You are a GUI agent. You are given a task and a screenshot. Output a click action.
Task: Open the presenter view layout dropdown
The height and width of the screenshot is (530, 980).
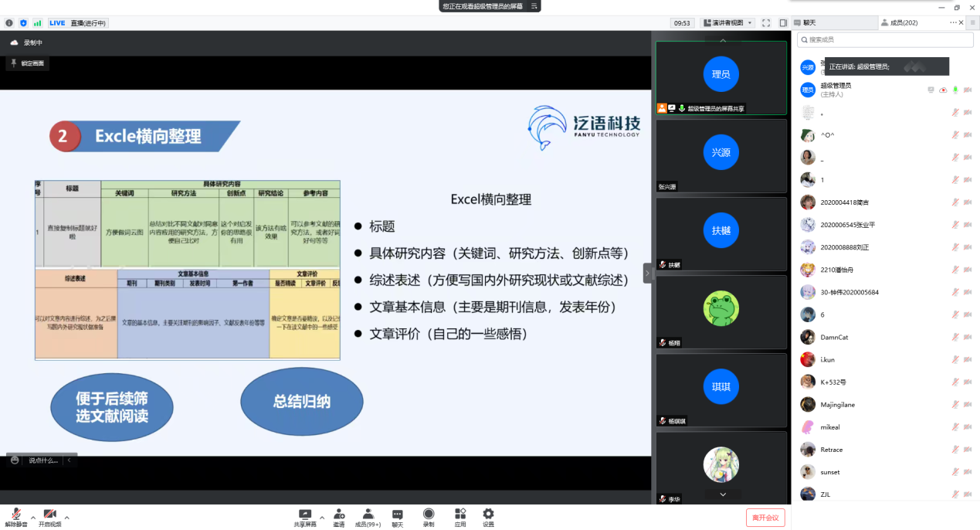tap(727, 23)
